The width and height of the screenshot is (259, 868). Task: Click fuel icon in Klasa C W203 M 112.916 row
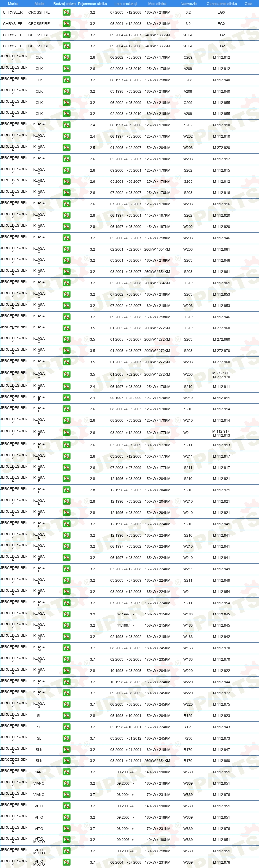[x=66, y=204]
